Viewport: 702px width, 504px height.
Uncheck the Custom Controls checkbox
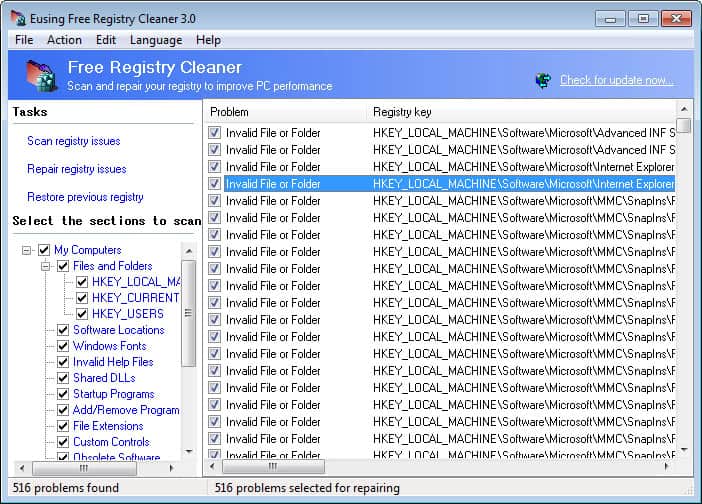pos(63,442)
